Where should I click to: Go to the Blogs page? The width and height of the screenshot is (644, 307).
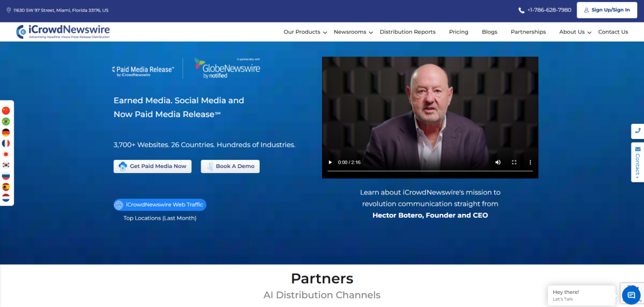489,32
